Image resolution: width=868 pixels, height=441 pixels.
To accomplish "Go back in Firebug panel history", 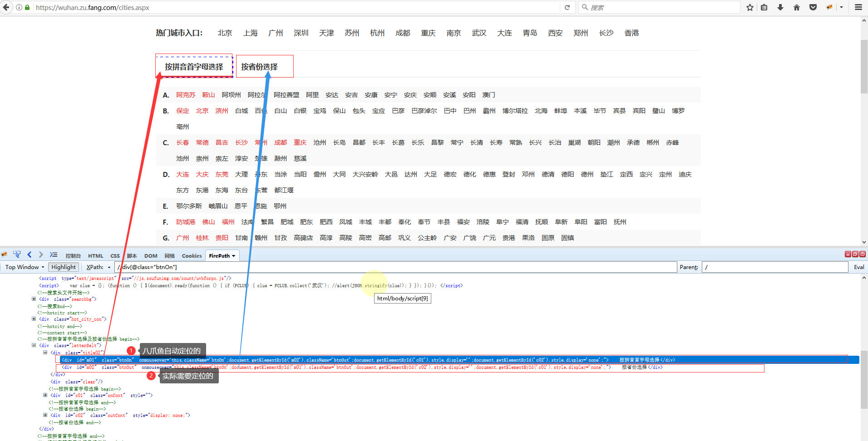I will click(x=30, y=255).
